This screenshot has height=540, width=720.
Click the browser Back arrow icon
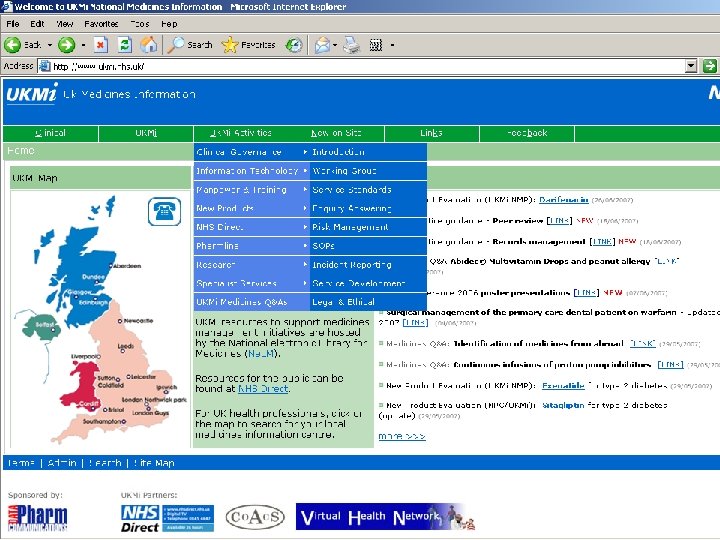click(12, 45)
